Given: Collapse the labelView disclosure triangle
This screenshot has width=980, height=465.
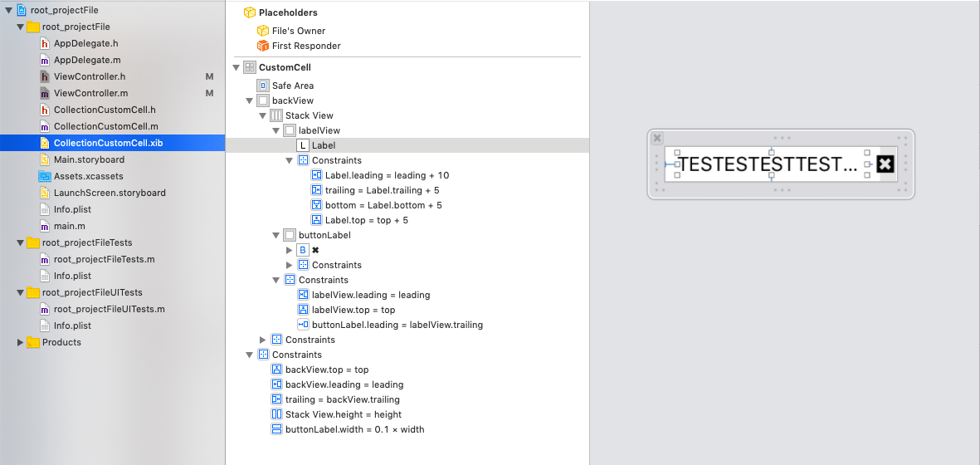Looking at the screenshot, I should point(276,130).
